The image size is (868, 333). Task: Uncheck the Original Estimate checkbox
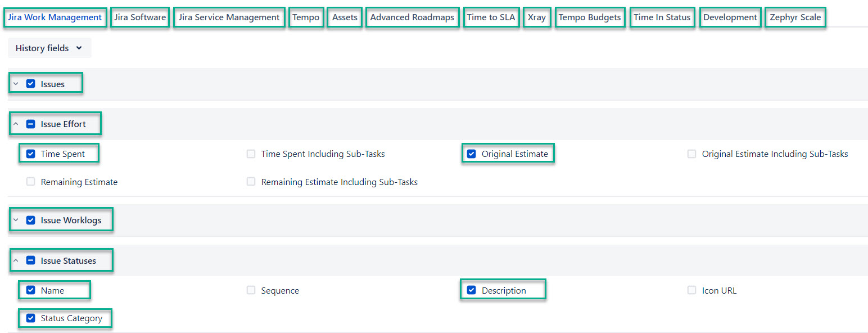point(472,154)
